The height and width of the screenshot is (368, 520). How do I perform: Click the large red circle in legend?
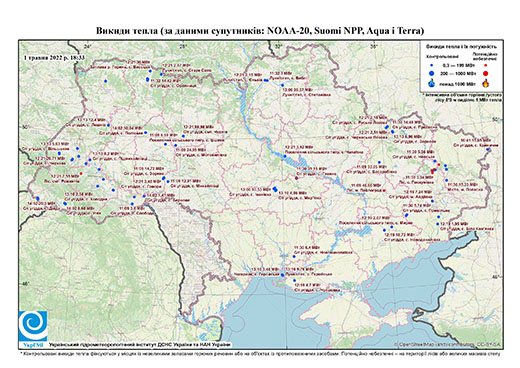pyautogui.click(x=486, y=73)
